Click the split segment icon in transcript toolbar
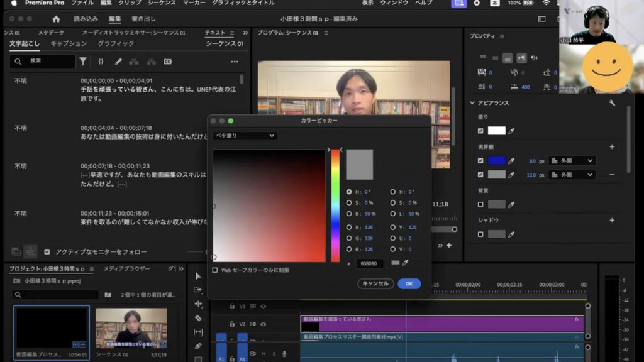 coord(151,62)
